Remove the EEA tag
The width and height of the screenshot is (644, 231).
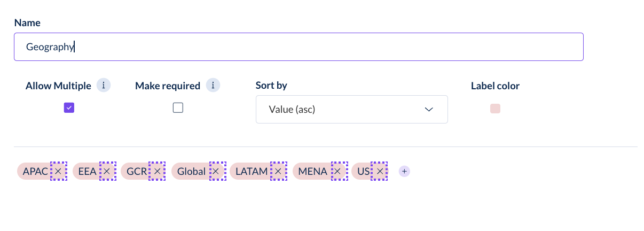[107, 171]
